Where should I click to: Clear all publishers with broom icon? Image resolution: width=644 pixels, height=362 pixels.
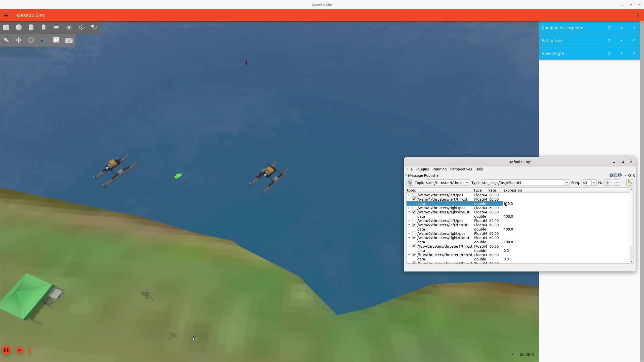pyautogui.click(x=630, y=183)
